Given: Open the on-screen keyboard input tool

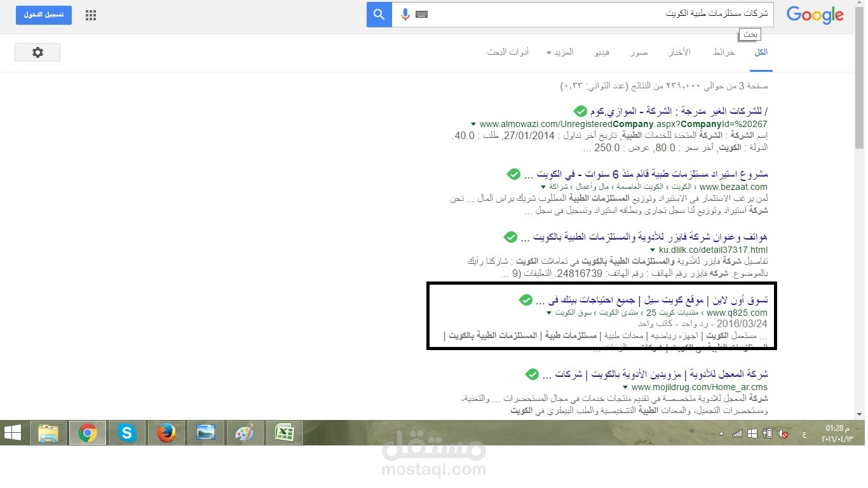Looking at the screenshot, I should (422, 14).
